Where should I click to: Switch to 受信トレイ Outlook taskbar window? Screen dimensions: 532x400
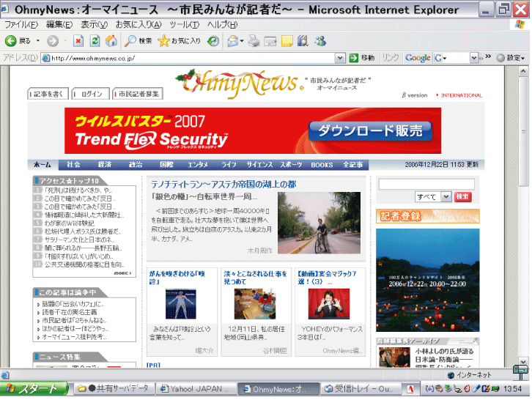pos(361,389)
